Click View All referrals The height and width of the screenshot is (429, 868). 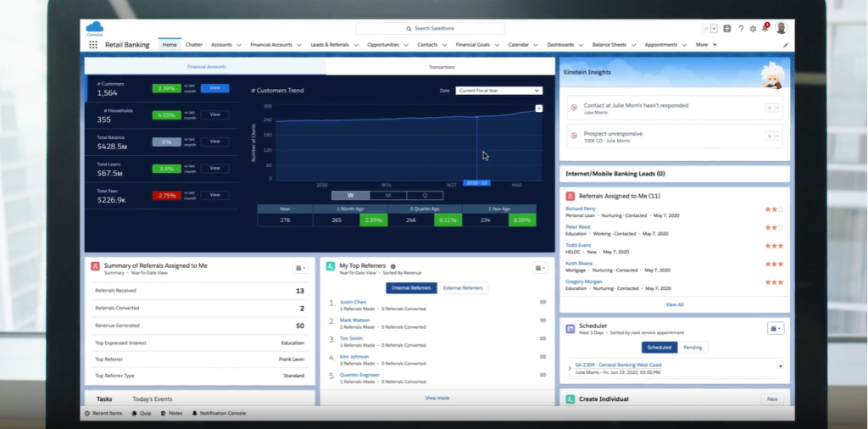(674, 305)
